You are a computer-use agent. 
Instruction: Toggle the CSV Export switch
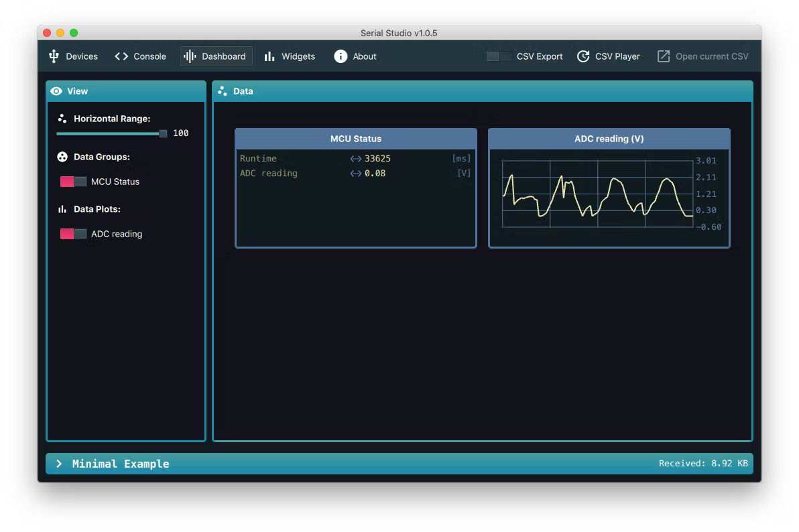pyautogui.click(x=498, y=56)
